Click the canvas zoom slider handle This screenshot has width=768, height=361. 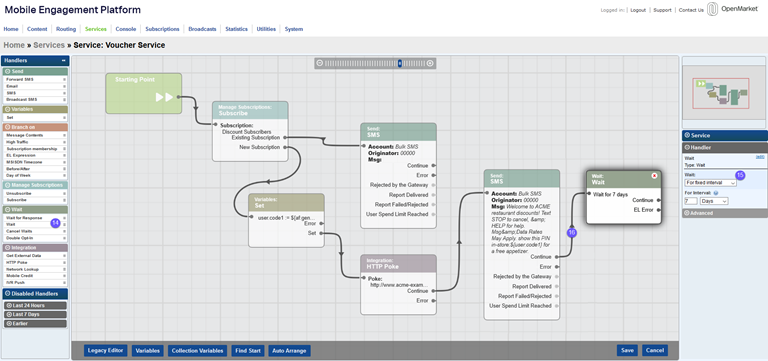[x=400, y=63]
